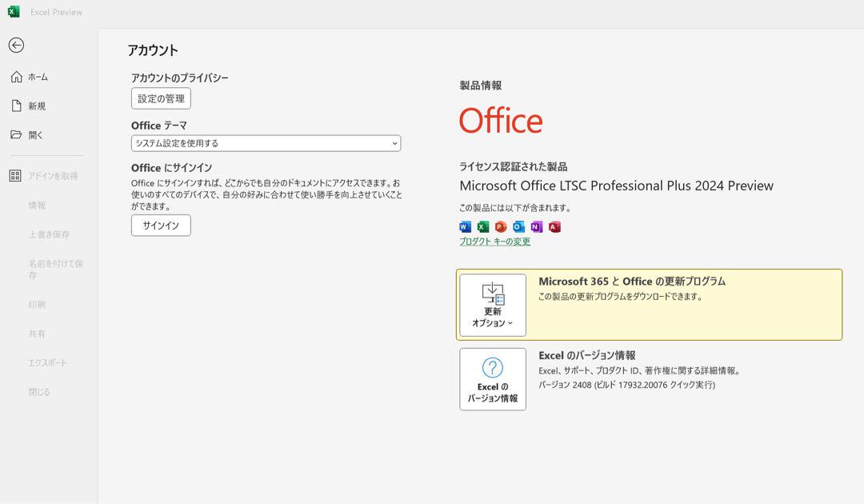This screenshot has width=864, height=504.
Task: Choose 名前を付けて保存 (Save As)
Action: 56,270
